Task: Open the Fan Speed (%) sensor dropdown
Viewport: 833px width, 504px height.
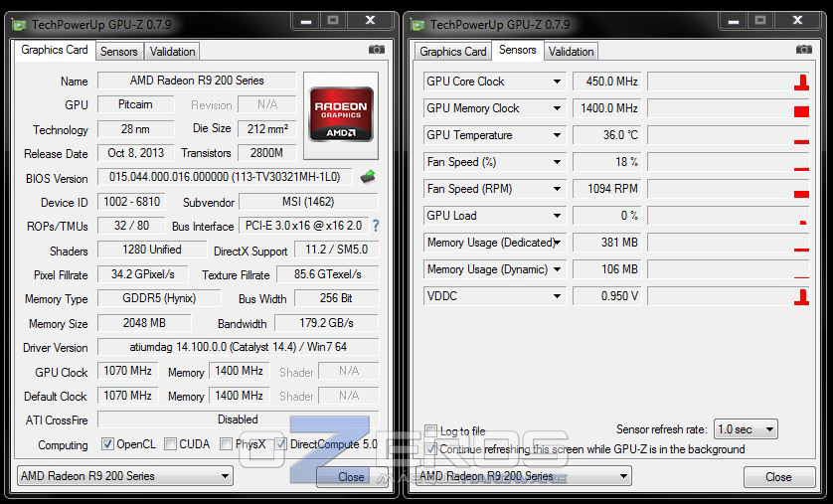Action: pyautogui.click(x=557, y=162)
